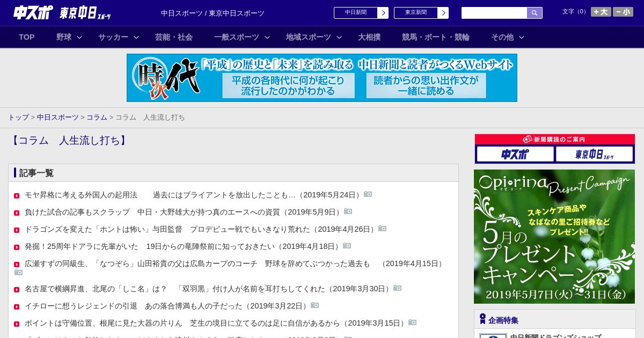644x338 pixels.
Task: Click the 時代 平成 banner advertisement
Action: point(322,78)
